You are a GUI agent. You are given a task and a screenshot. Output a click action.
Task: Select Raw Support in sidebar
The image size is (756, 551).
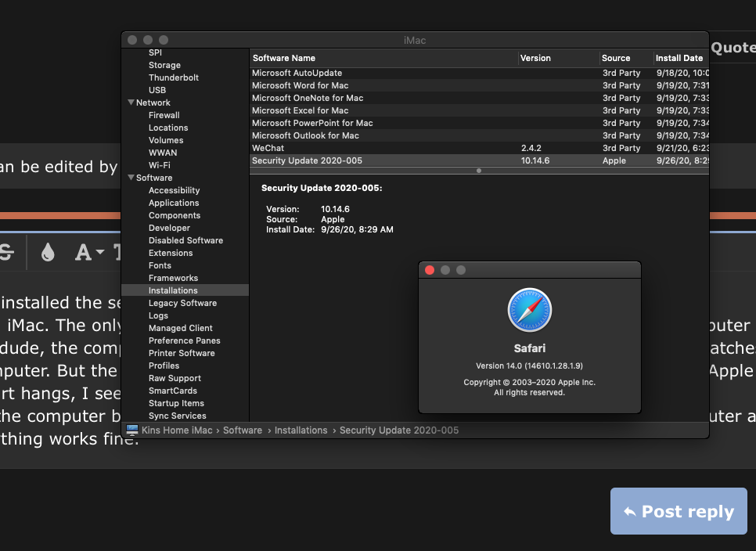tap(175, 378)
